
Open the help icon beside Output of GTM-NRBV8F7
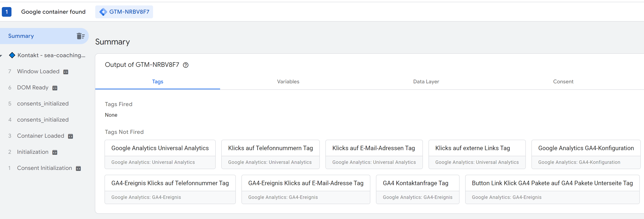(185, 65)
